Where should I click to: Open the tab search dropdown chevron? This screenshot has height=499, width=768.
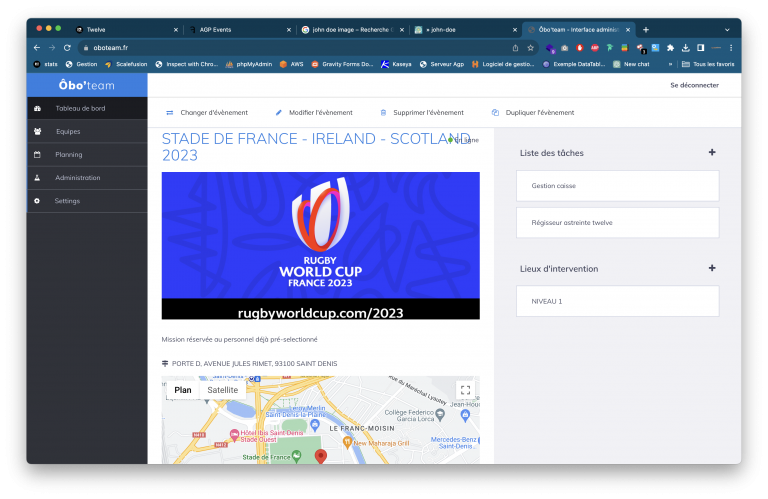tap(727, 30)
